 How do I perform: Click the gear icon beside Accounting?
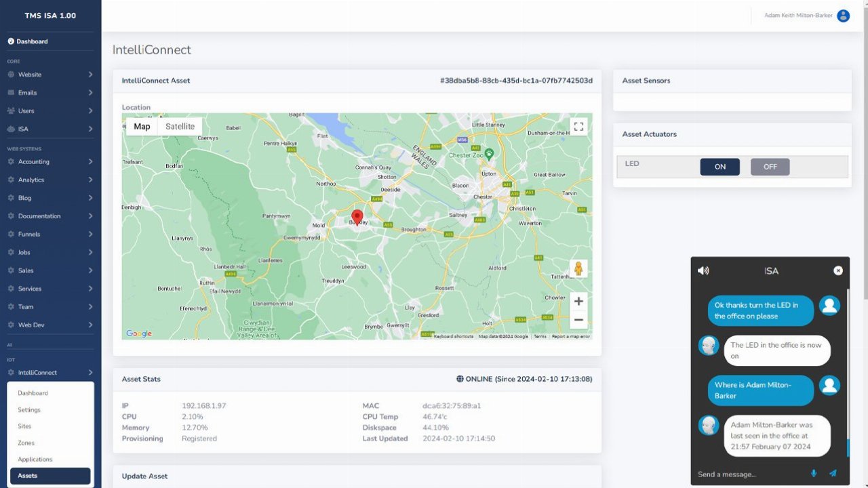[11, 162]
